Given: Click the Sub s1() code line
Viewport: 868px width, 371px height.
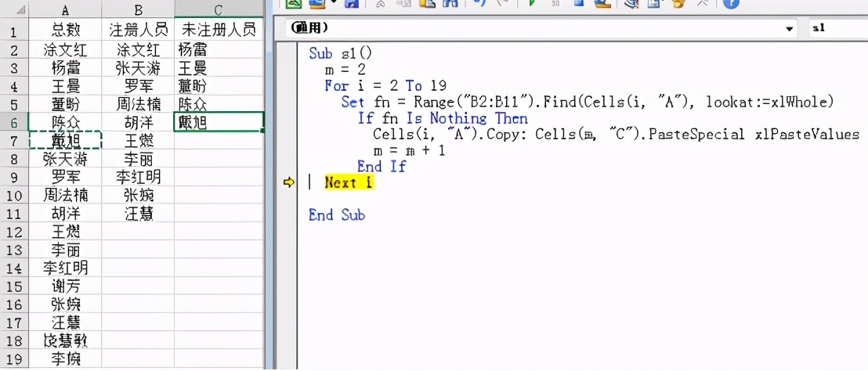Looking at the screenshot, I should pyautogui.click(x=341, y=53).
